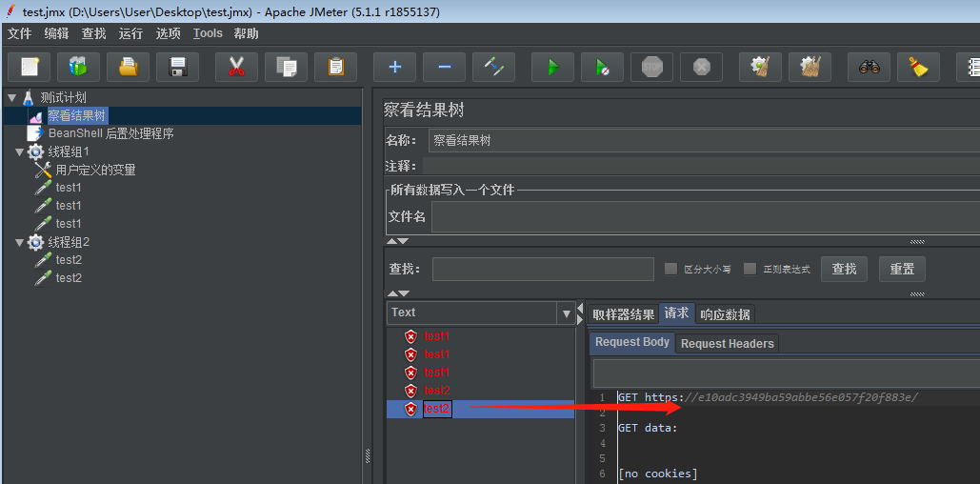Collapse the 测试计划 tree node
Viewport: 980px width, 484px height.
(x=11, y=98)
